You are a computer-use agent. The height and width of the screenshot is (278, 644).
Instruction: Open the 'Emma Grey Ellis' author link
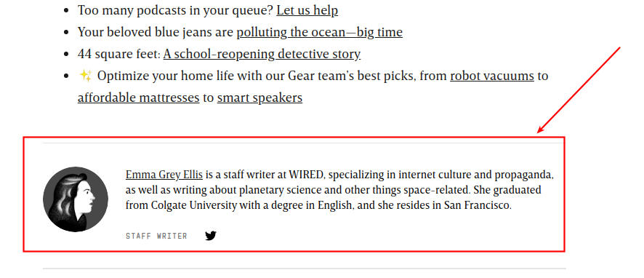[164, 175]
